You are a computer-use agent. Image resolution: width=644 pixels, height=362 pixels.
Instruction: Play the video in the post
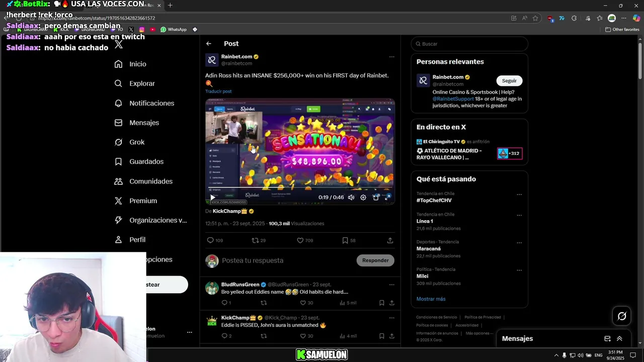[212, 198]
